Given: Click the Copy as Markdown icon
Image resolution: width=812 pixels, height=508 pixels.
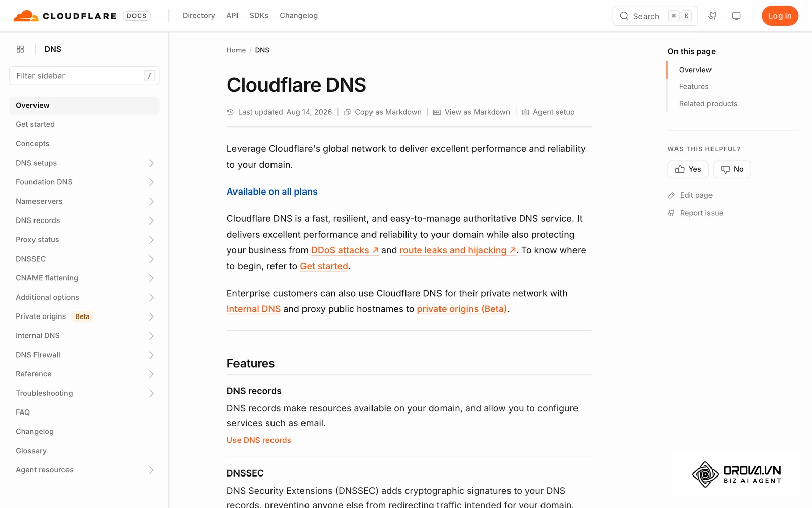Looking at the screenshot, I should tap(348, 112).
